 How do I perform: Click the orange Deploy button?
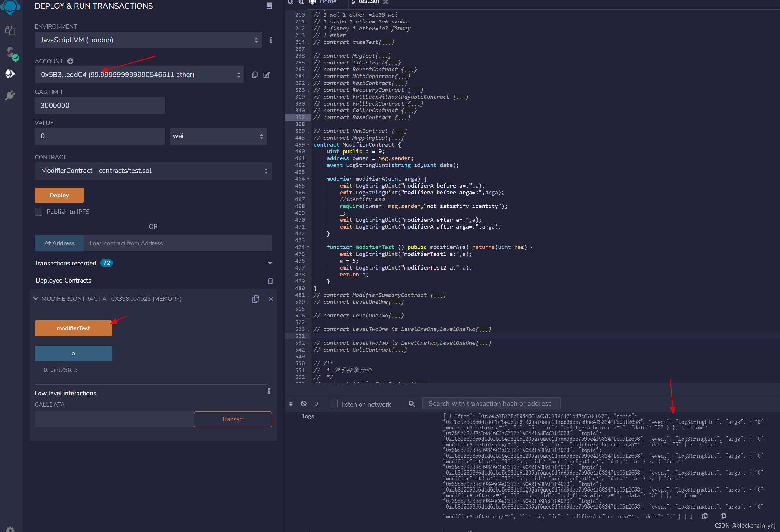click(59, 195)
